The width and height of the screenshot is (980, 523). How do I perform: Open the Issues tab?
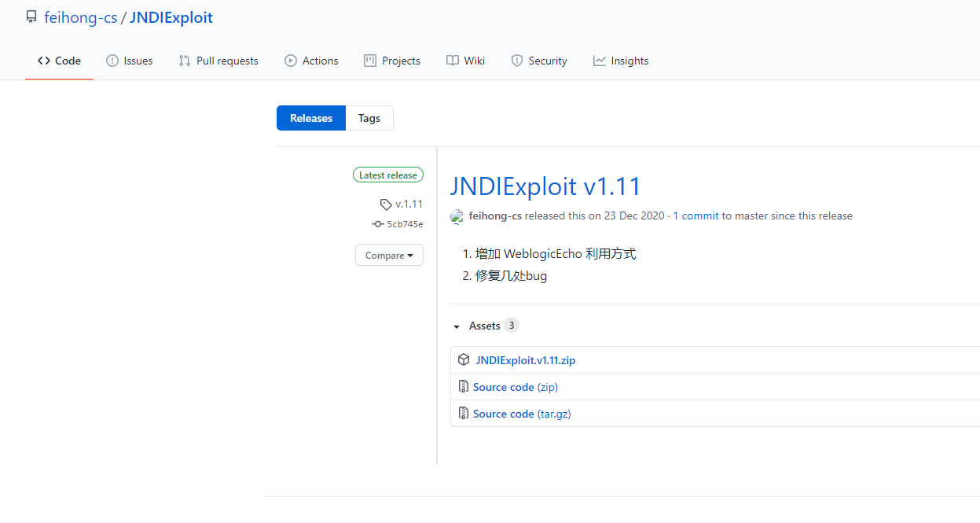(x=129, y=61)
